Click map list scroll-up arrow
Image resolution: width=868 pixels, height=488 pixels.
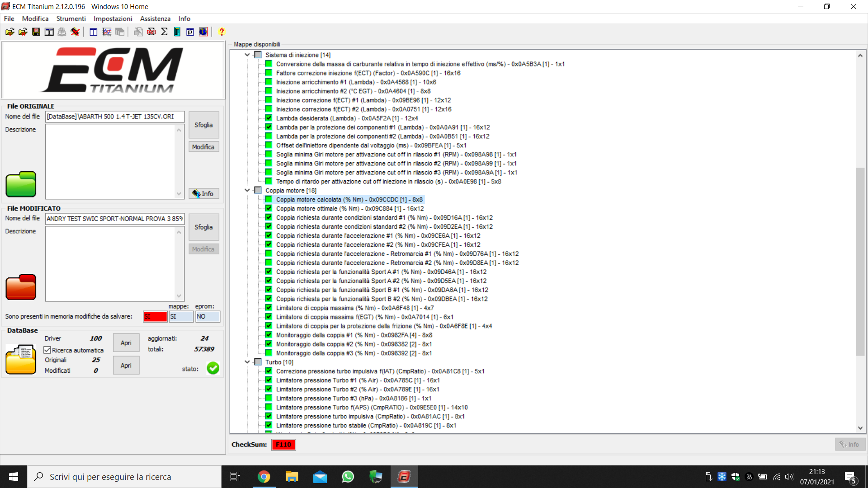pyautogui.click(x=860, y=56)
